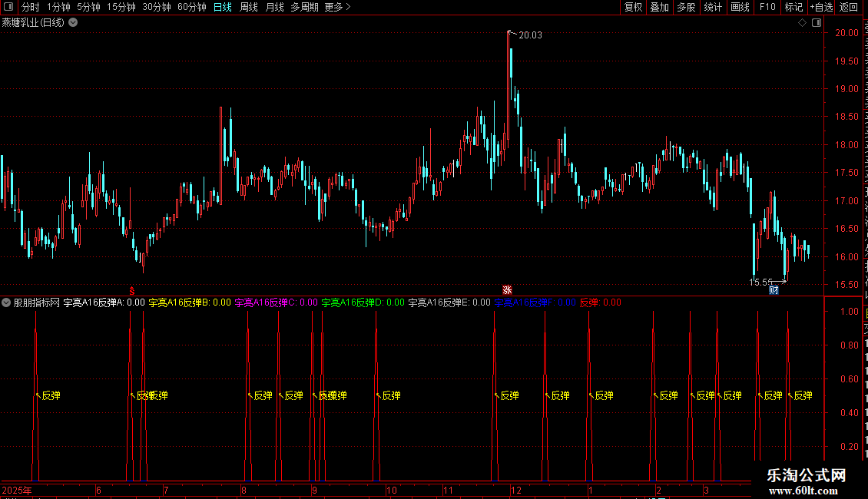
Task: Click the green 宇亮A16反弹D: 0.00 label
Action: (x=363, y=302)
